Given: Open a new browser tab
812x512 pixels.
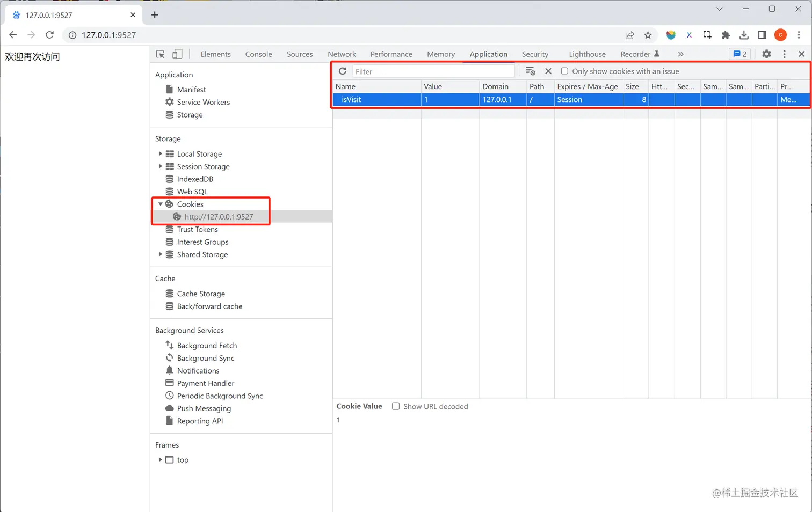Looking at the screenshot, I should point(155,15).
